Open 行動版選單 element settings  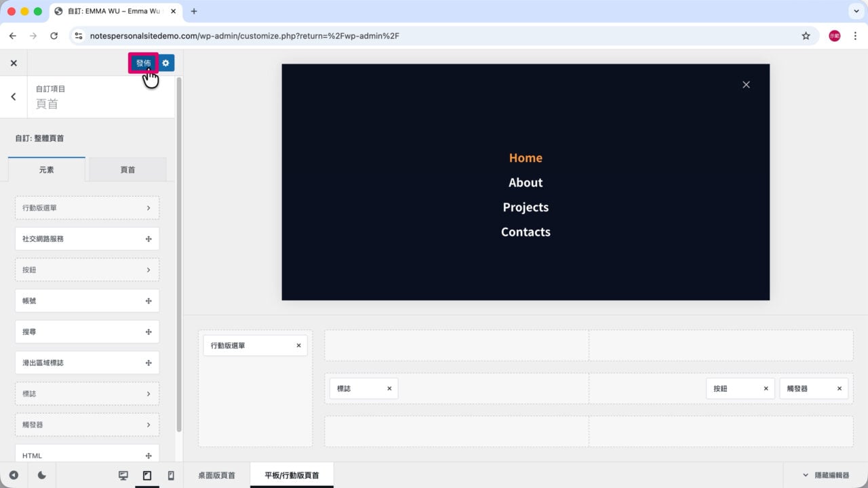point(87,208)
